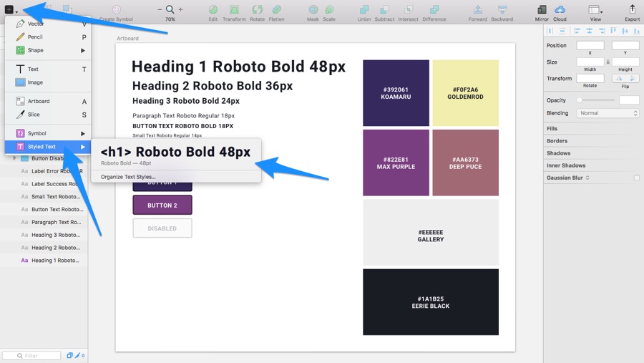Click the Export toolbar icon
Viewport: 644px width, 363px height.
tap(632, 9)
